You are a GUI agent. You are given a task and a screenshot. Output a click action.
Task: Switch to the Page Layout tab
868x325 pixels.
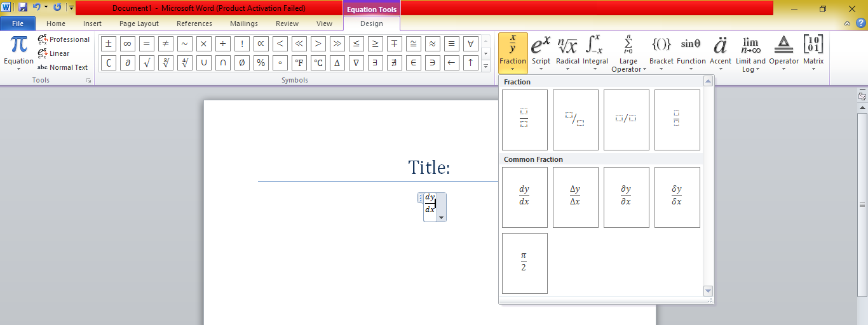139,23
